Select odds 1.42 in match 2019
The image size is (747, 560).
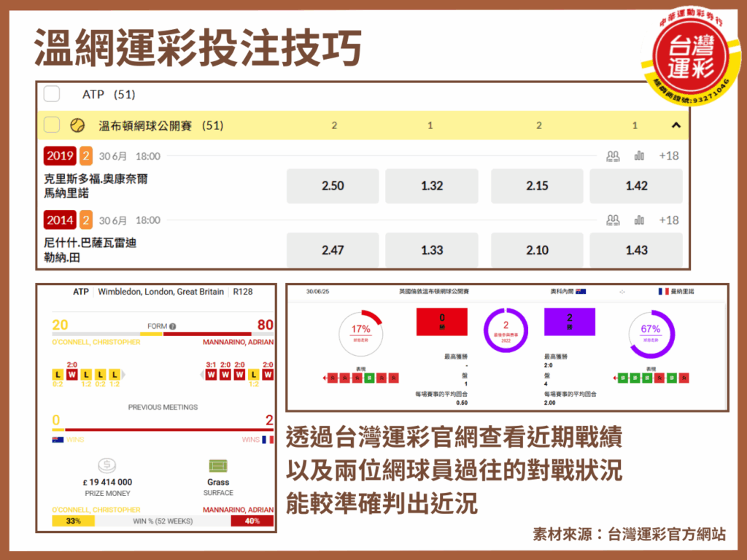(636, 186)
